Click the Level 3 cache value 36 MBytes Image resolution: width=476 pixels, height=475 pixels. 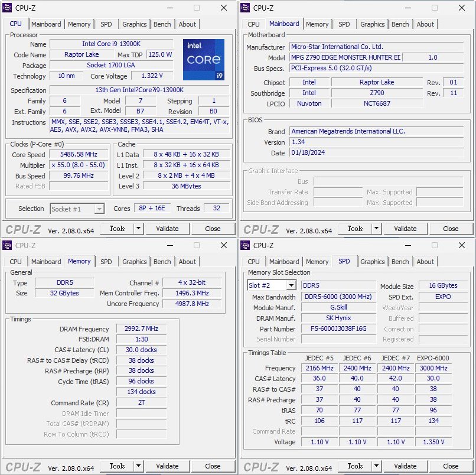coord(187,186)
